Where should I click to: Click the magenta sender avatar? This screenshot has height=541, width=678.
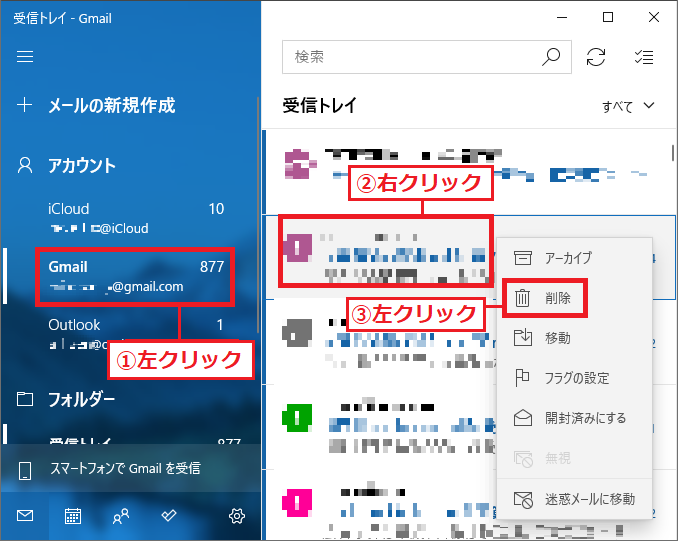tap(297, 503)
